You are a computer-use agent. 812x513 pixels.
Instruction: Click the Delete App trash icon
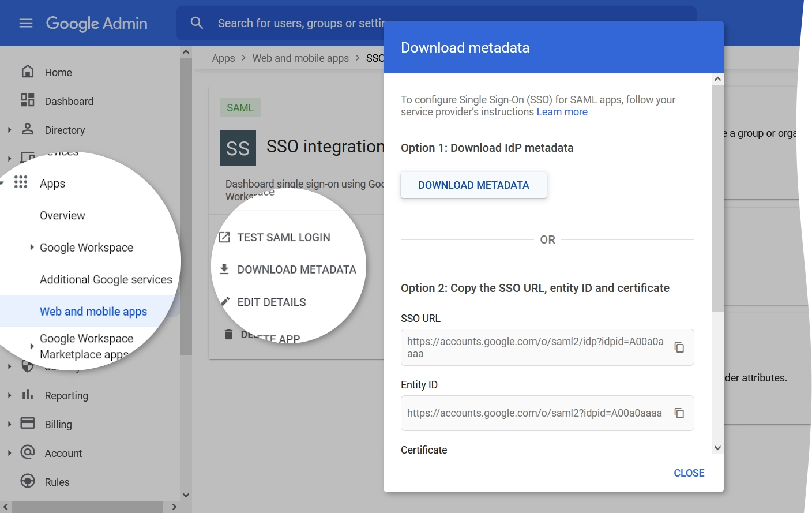pyautogui.click(x=228, y=334)
